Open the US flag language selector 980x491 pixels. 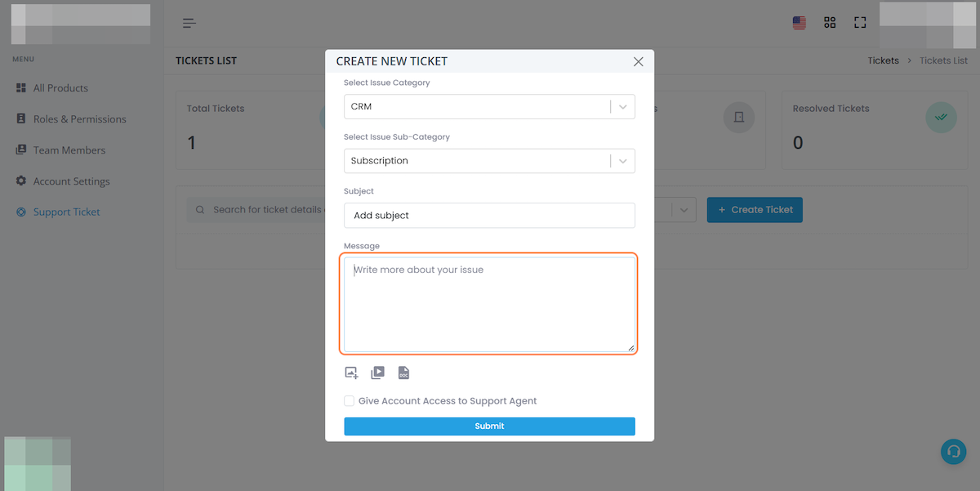[x=800, y=23]
